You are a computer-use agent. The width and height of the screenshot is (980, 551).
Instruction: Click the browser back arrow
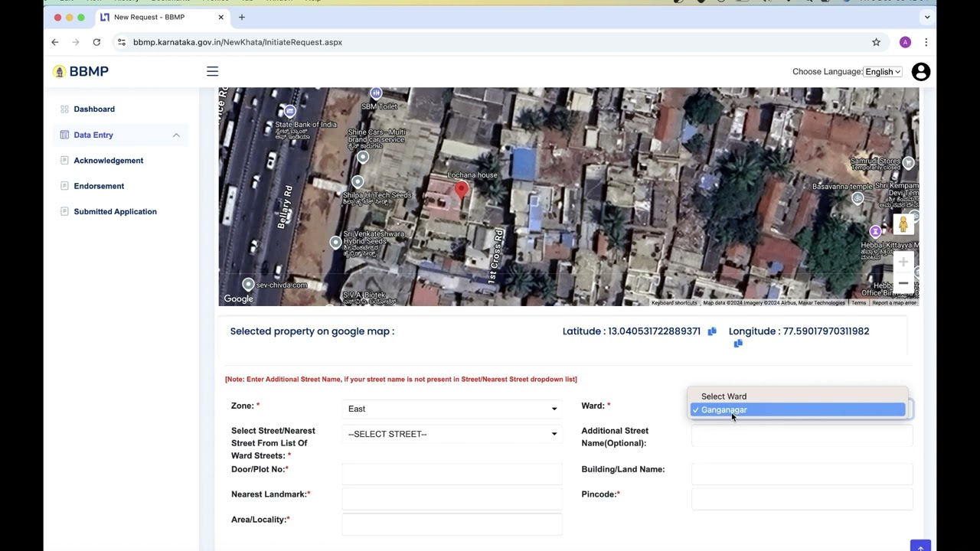55,42
